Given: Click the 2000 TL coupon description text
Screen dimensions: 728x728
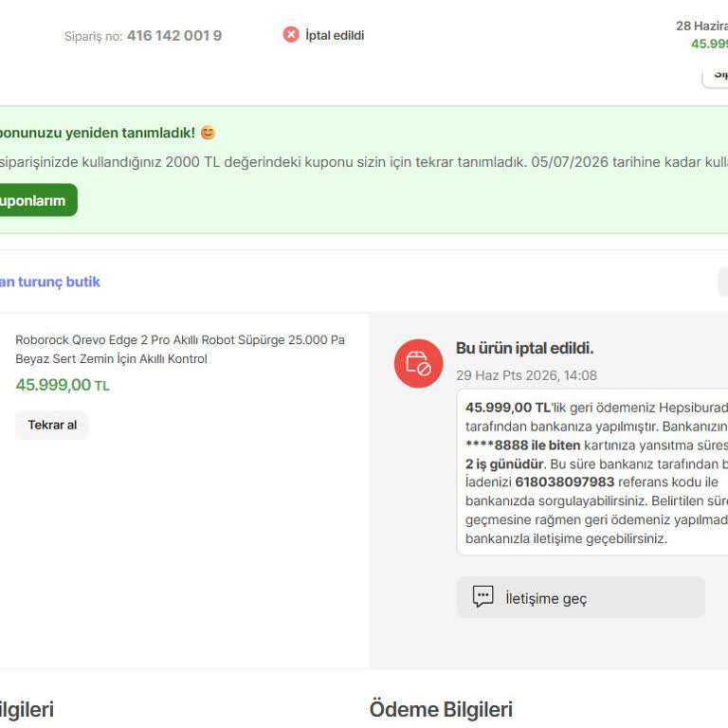Looking at the screenshot, I should coord(364,162).
